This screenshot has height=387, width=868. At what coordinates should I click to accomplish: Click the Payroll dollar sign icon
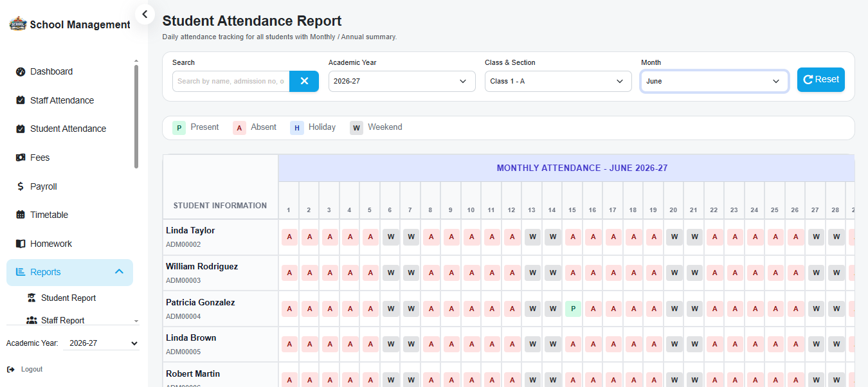pos(21,186)
